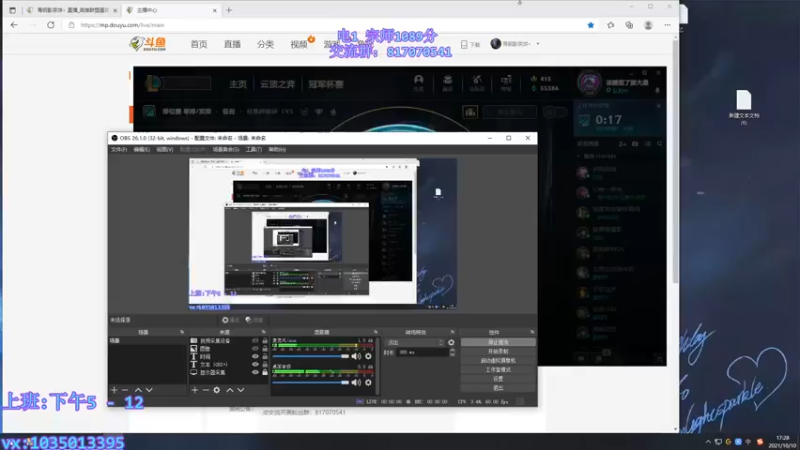The height and width of the screenshot is (450, 800).
Task: Open the loot icon in League client
Action: coord(477,83)
